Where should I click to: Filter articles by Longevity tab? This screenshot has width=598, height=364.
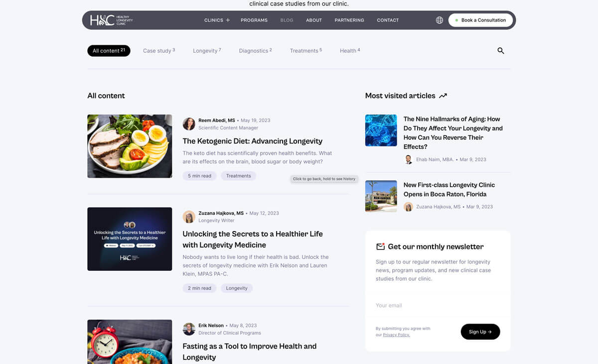[207, 51]
